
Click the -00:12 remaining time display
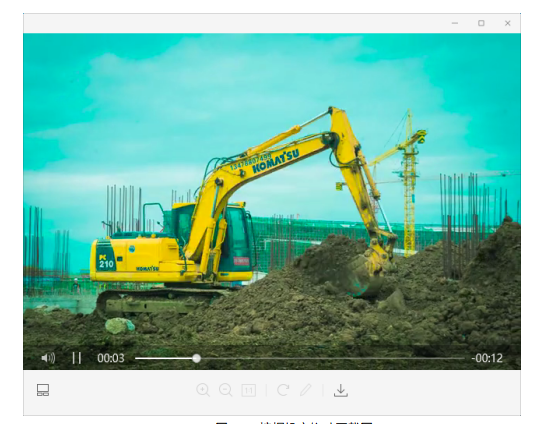(487, 358)
